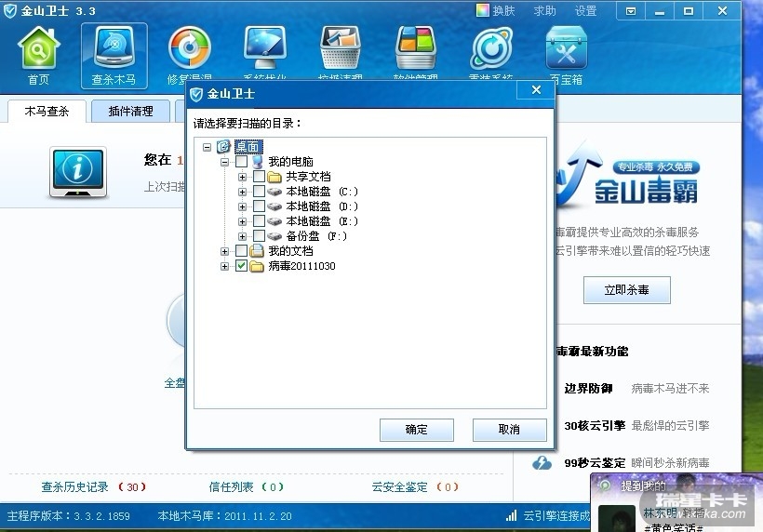Click the 取消 cancel button
Screen dimensions: 763x532
point(510,430)
